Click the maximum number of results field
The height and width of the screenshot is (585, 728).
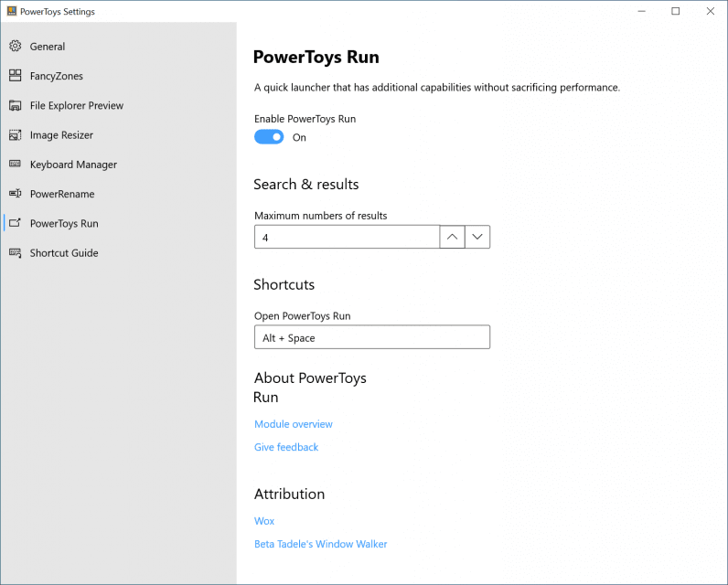tap(347, 238)
